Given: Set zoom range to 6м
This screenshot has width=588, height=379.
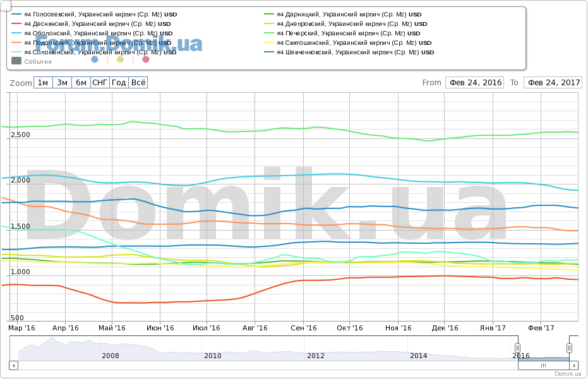Looking at the screenshot, I should [x=81, y=83].
